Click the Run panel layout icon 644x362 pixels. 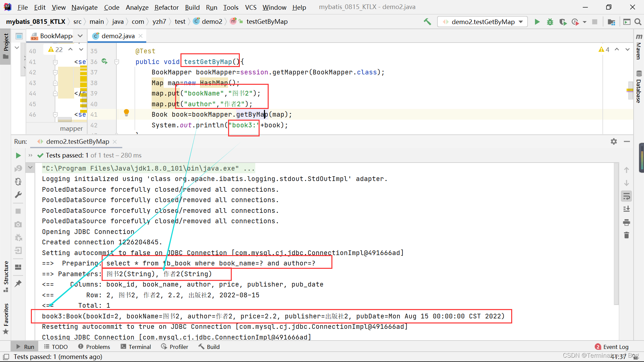[x=18, y=267]
